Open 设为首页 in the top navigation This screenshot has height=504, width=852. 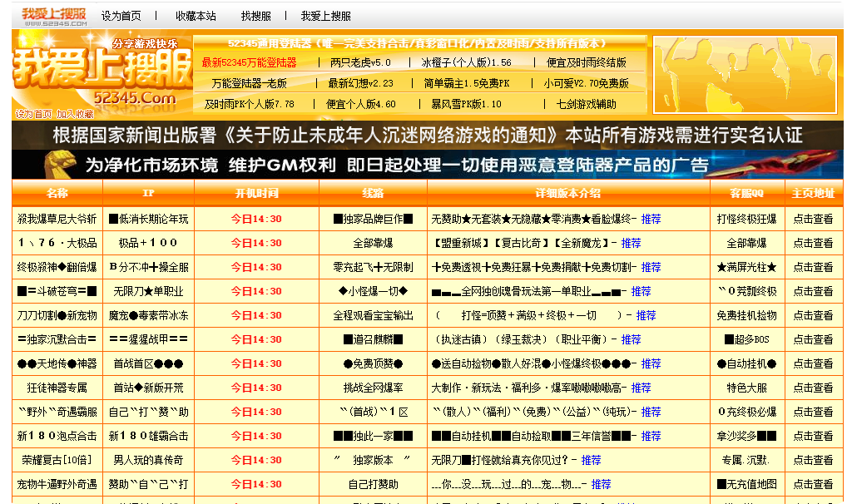click(121, 16)
